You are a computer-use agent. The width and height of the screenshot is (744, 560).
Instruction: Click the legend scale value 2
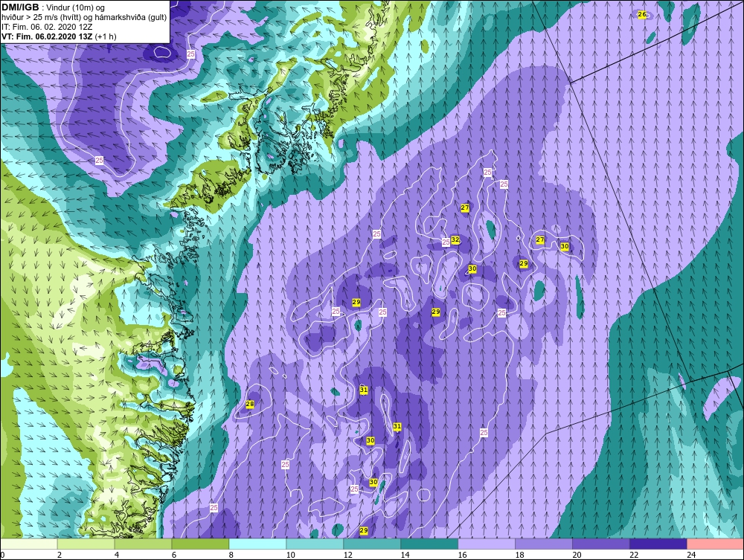coord(60,555)
